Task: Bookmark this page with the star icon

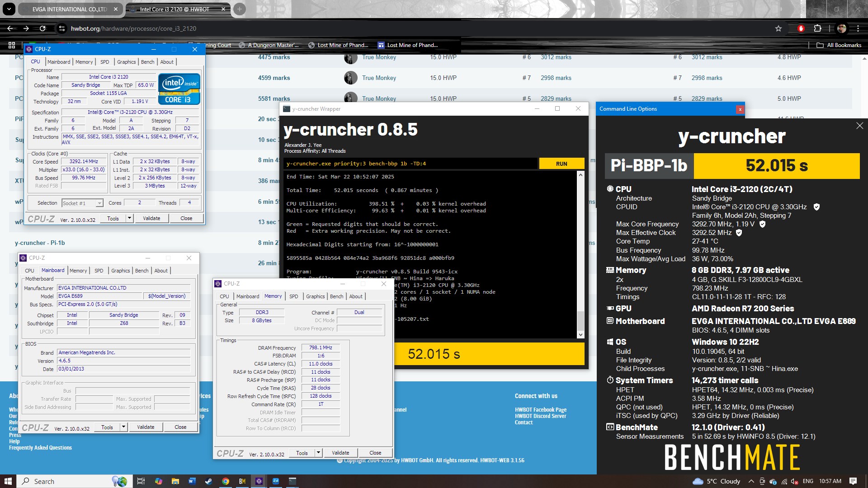Action: click(x=778, y=28)
